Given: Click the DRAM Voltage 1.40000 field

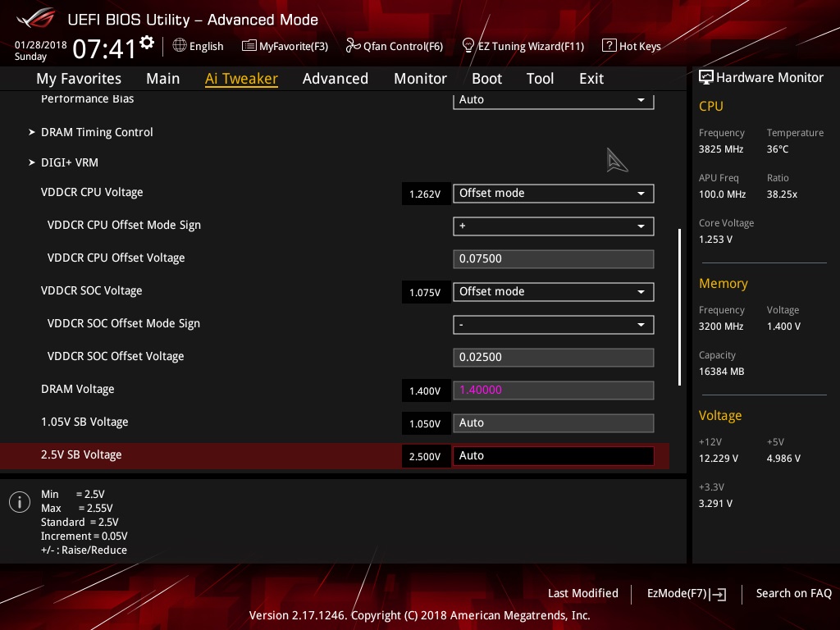Looking at the screenshot, I should click(x=554, y=390).
